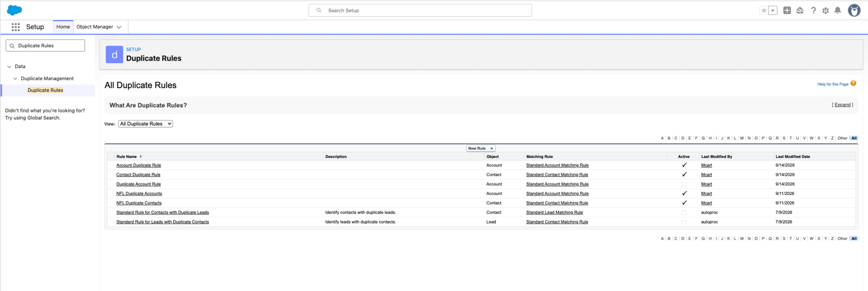Click 'Identify contacts with duplicate leads.' description
Screen dimensions: 868x291
point(361,213)
